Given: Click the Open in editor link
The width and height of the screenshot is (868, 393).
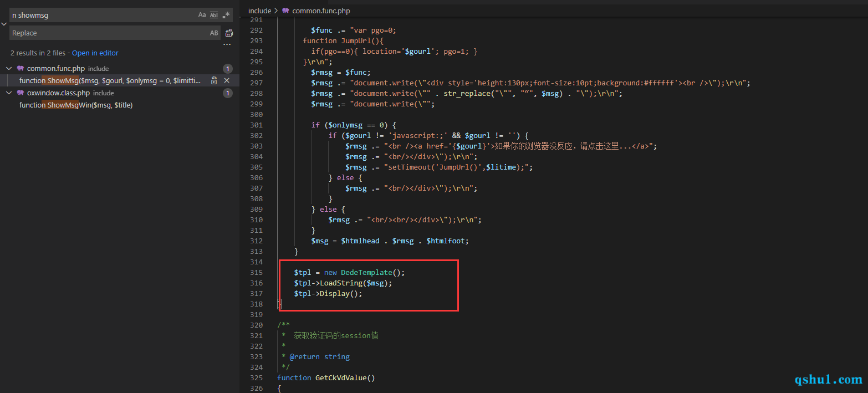Looking at the screenshot, I should pos(95,53).
